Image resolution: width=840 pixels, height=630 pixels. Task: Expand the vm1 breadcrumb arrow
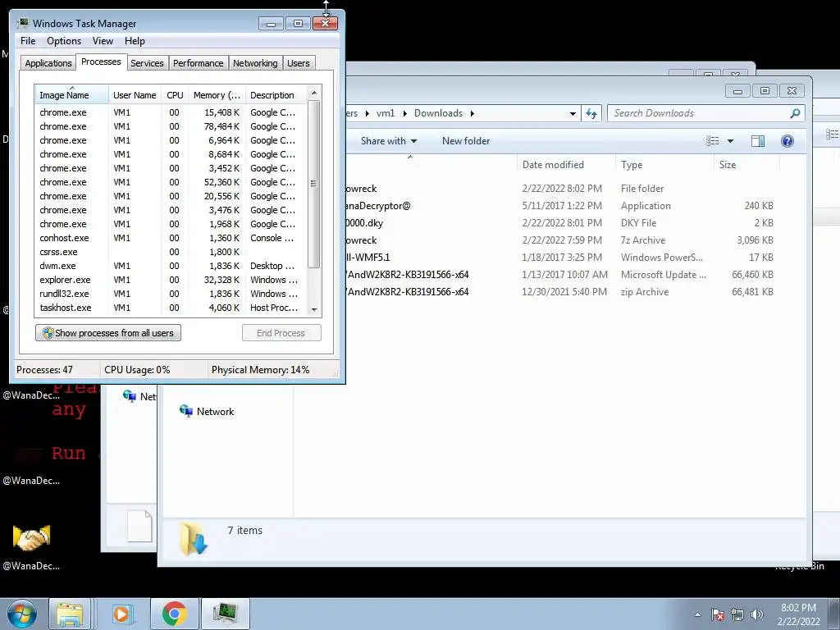pos(404,113)
